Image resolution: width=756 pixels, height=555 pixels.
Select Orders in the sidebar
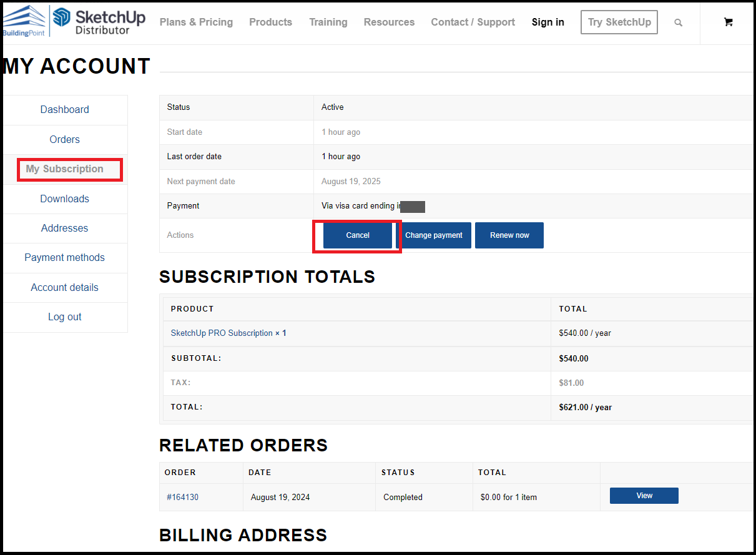pos(64,139)
